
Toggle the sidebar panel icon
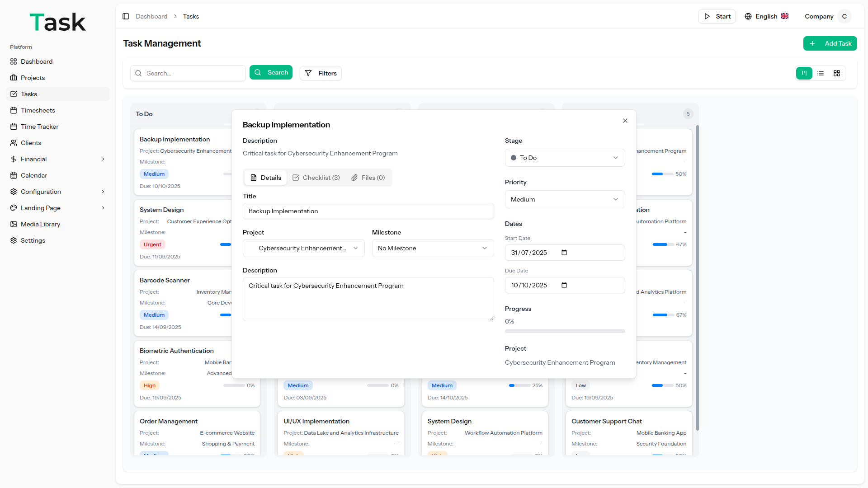point(126,16)
